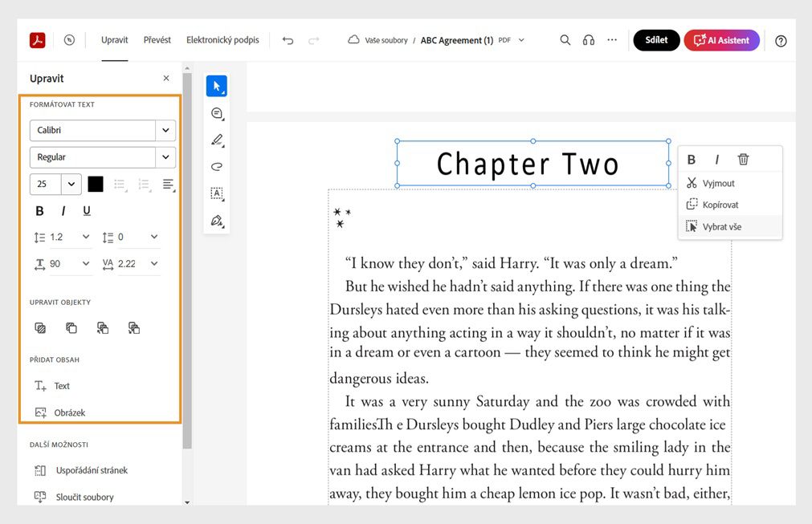Click the Sdílet button
The image size is (812, 524).
656,40
